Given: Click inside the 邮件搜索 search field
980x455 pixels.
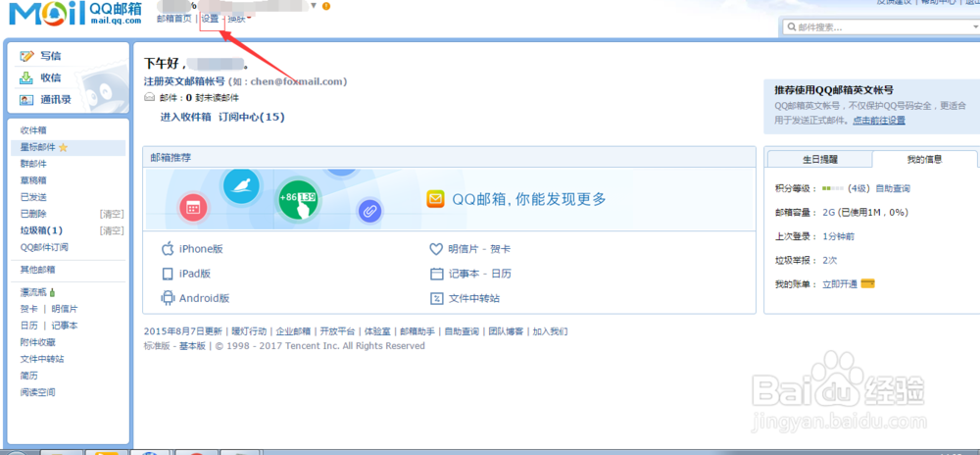Looking at the screenshot, I should pos(880,26).
